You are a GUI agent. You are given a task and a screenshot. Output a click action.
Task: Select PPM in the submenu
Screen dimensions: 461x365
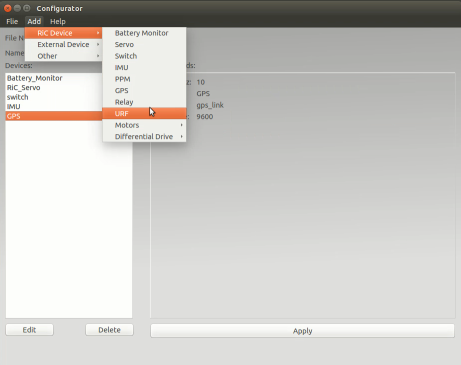click(144, 79)
